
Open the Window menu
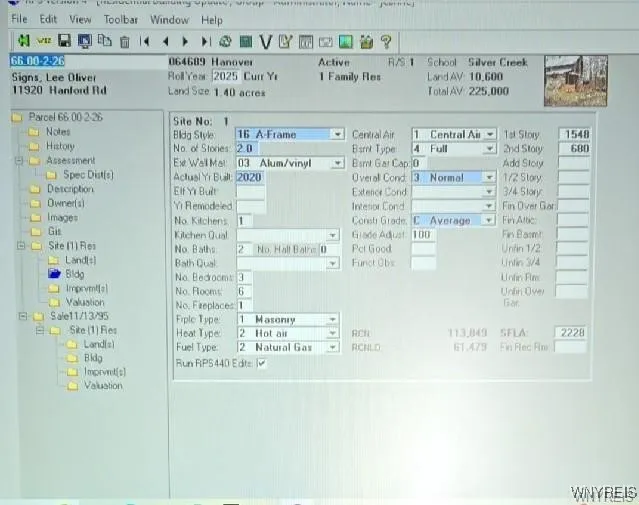[168, 19]
